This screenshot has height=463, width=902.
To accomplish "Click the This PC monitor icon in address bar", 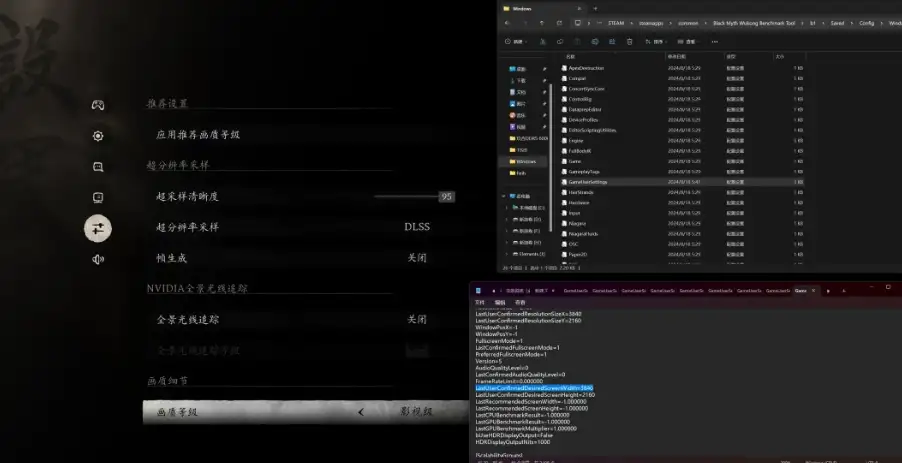I will tap(578, 23).
